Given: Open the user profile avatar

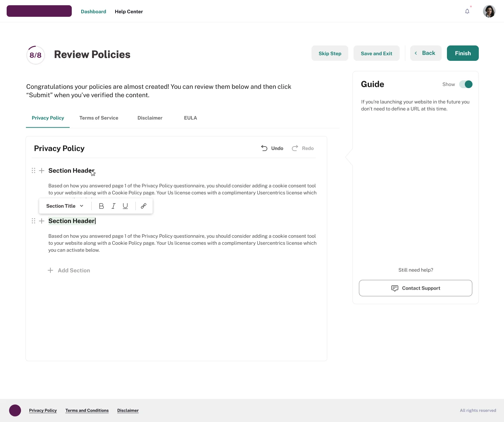Looking at the screenshot, I should coord(489,11).
